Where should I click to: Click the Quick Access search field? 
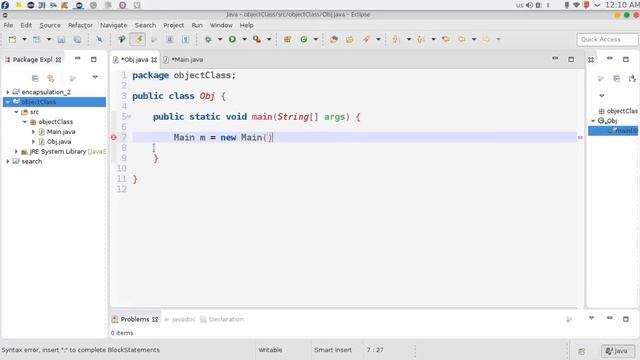pos(607,40)
